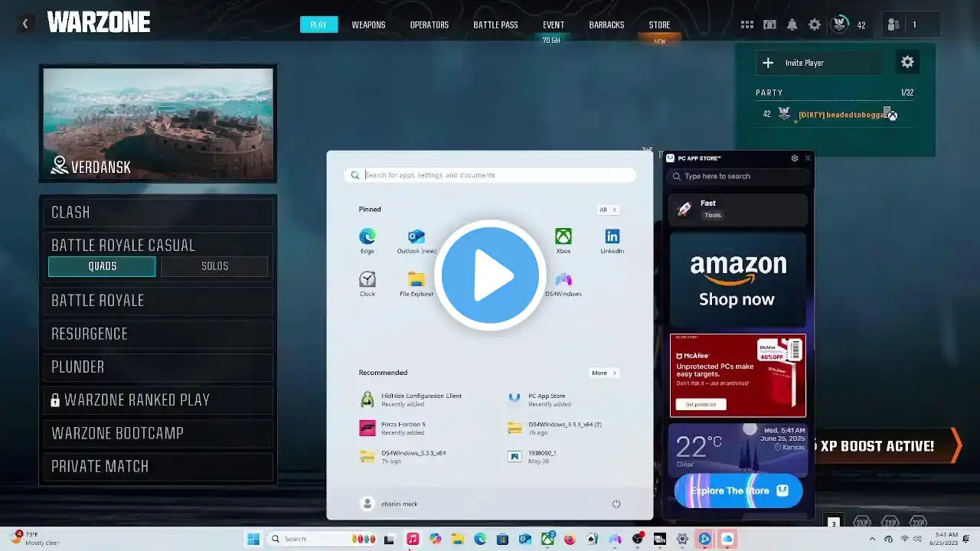
Task: Click the Verdansk map thumbnail
Action: (158, 123)
